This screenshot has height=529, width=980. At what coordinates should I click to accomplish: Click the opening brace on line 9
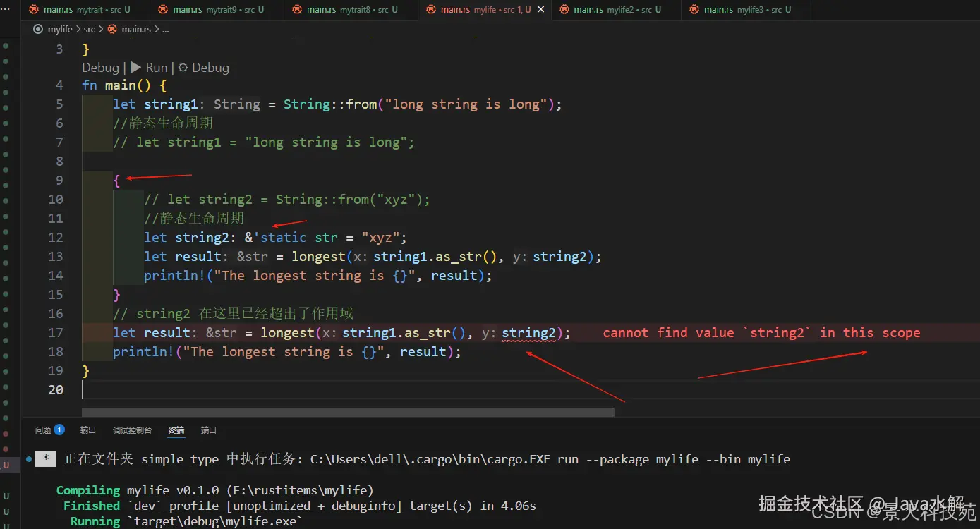[x=116, y=181]
